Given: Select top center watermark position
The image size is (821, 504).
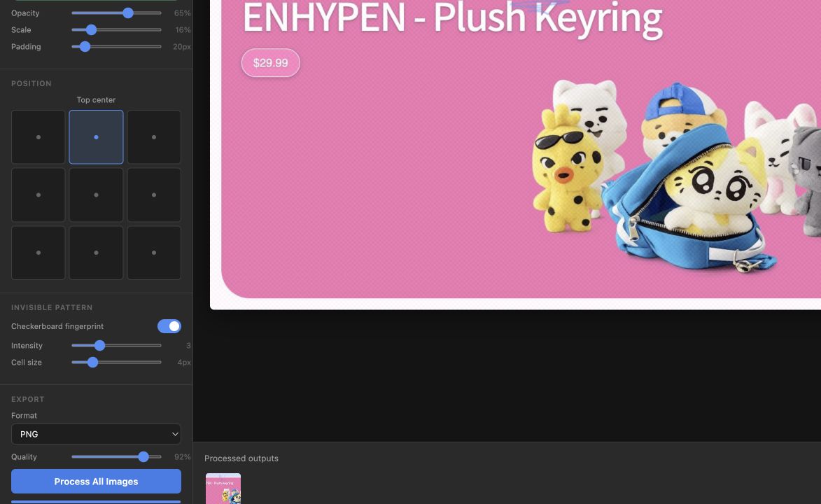Looking at the screenshot, I should 96,136.
